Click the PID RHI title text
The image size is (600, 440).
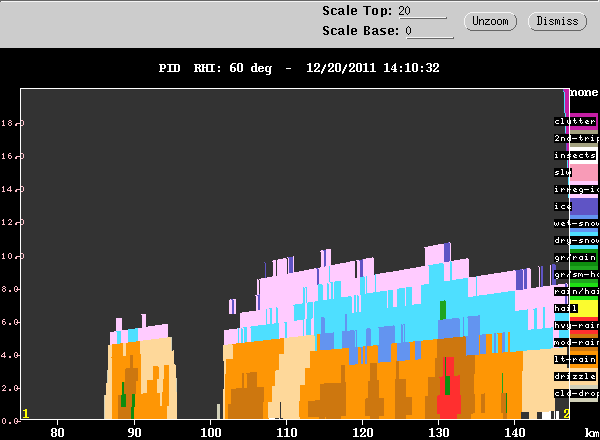click(x=215, y=68)
